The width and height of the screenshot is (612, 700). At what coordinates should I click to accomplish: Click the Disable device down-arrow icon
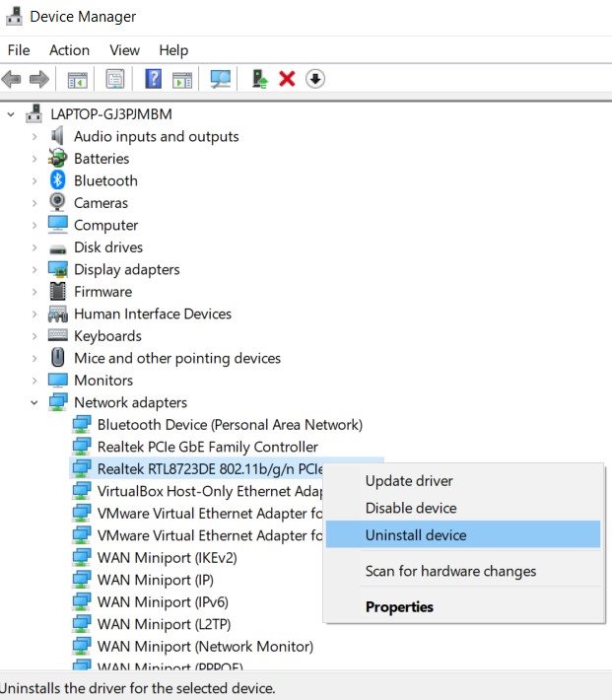coord(315,79)
